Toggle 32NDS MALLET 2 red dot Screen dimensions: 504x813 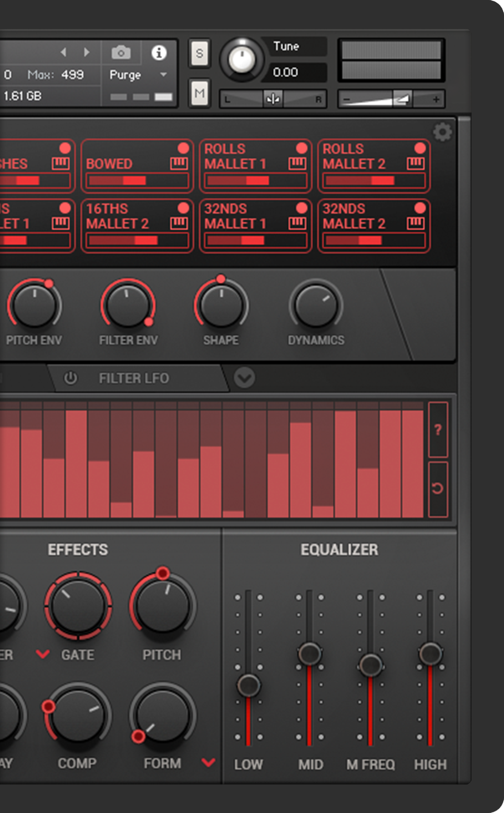(x=420, y=208)
